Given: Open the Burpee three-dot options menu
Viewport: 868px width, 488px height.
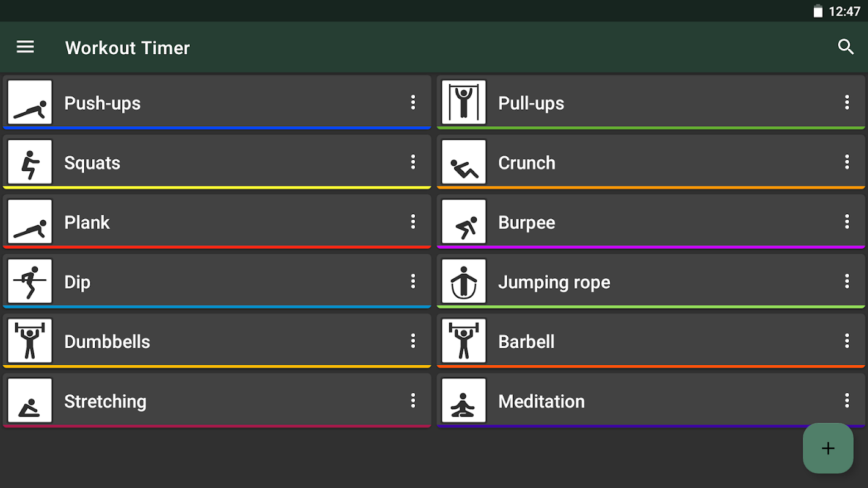Looking at the screenshot, I should pyautogui.click(x=847, y=221).
